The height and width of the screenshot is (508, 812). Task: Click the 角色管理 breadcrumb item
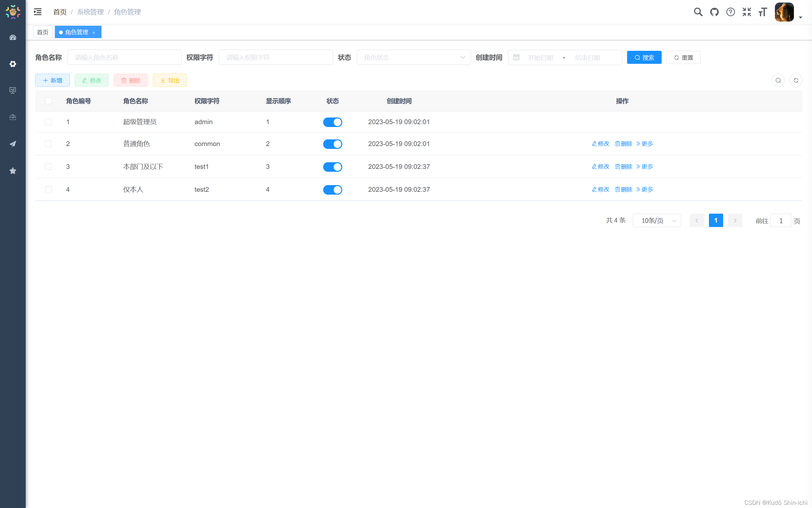click(x=127, y=12)
